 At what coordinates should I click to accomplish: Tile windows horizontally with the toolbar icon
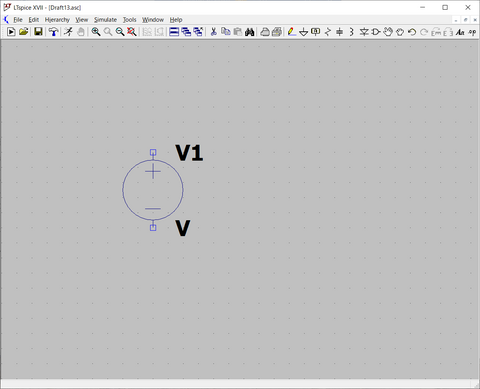pos(174,32)
